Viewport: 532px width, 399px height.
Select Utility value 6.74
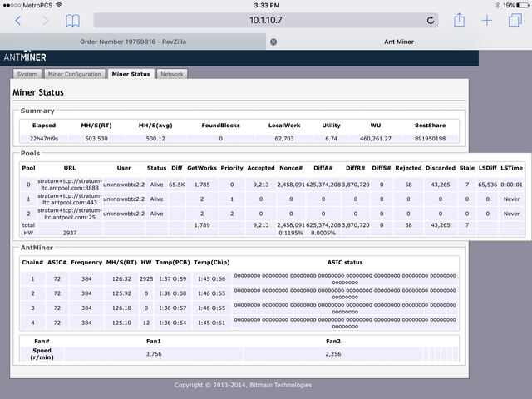point(331,139)
